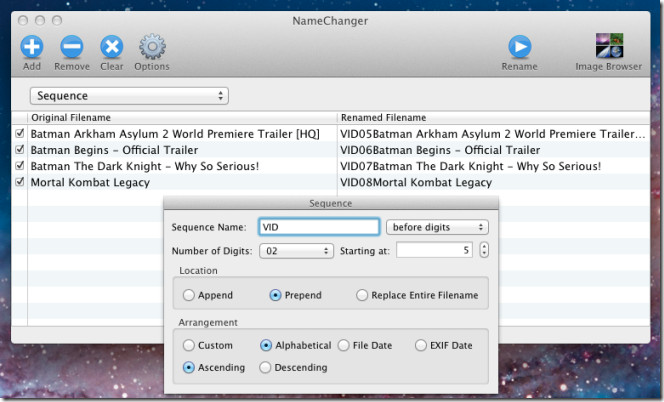Select the Prepend location option
This screenshot has height=402, width=664.
click(275, 295)
